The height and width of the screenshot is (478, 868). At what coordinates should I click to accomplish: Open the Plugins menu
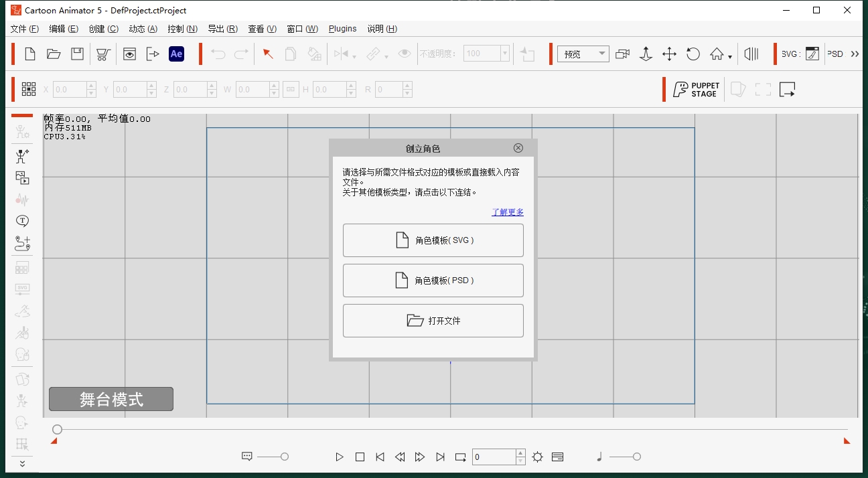pyautogui.click(x=342, y=29)
